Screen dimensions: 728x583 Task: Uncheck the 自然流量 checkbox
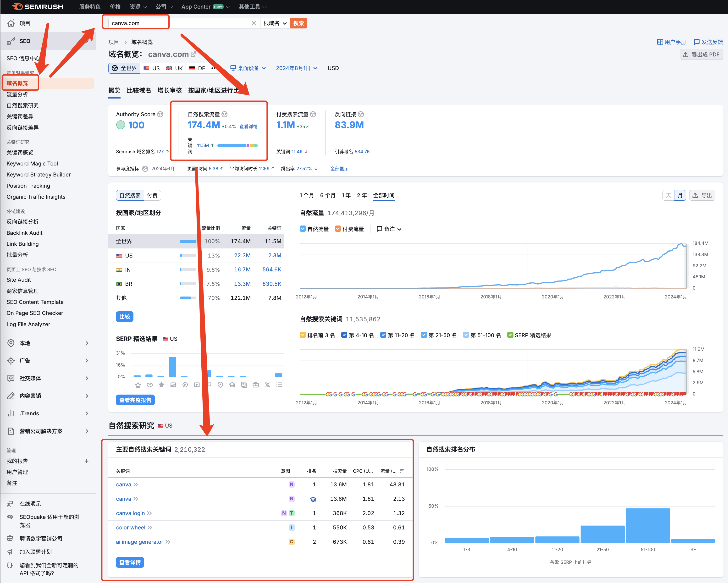pos(303,229)
